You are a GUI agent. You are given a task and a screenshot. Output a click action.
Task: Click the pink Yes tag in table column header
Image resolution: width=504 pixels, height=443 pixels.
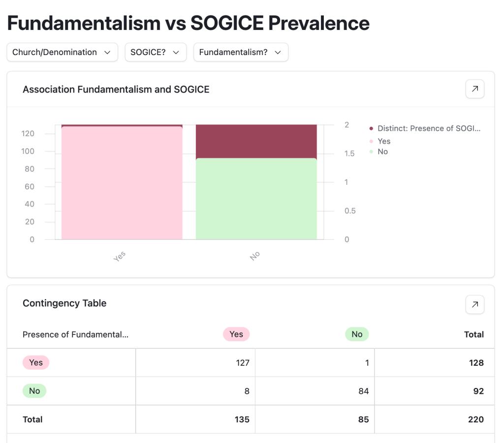pos(236,334)
